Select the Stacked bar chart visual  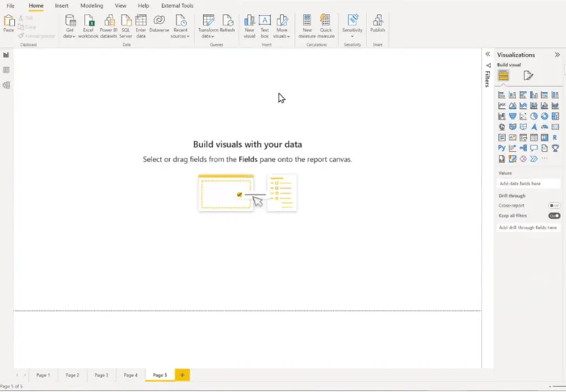[x=502, y=96]
